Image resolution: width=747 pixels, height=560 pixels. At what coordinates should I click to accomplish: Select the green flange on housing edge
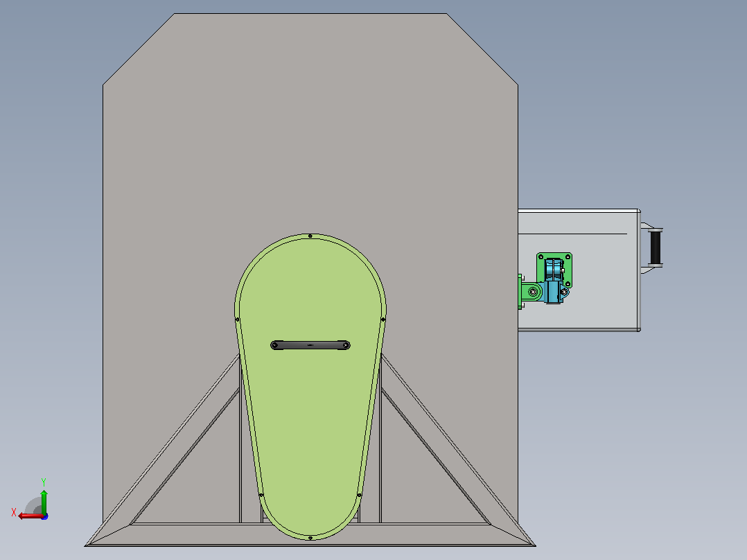coord(520,292)
